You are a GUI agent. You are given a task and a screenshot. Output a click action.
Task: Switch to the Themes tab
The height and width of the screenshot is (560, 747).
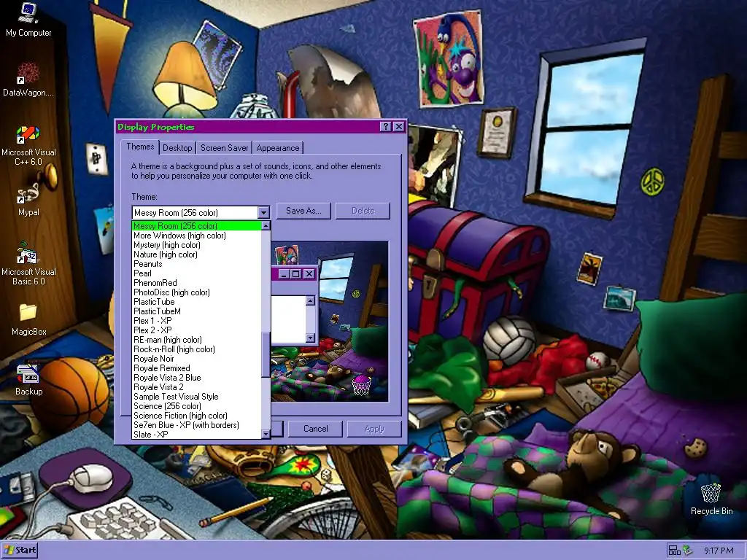click(x=140, y=147)
